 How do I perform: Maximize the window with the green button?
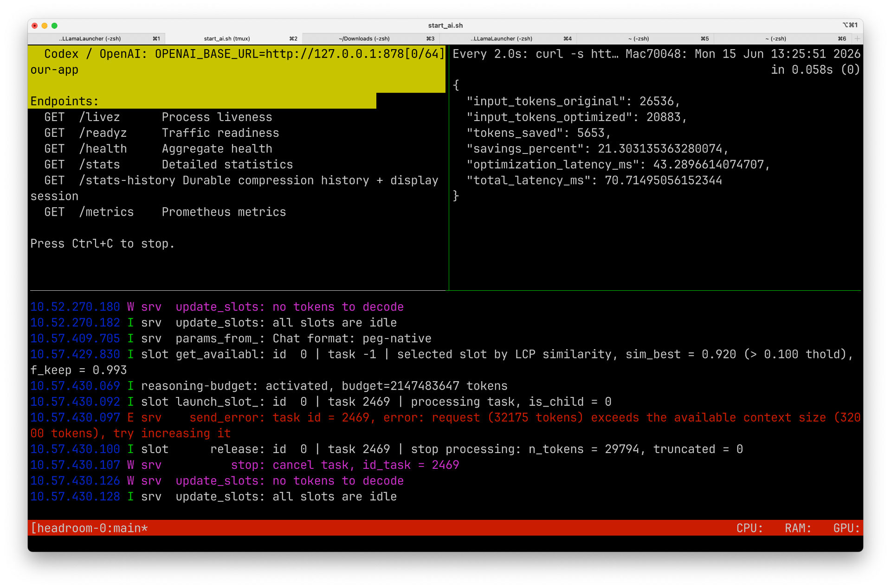[54, 26]
